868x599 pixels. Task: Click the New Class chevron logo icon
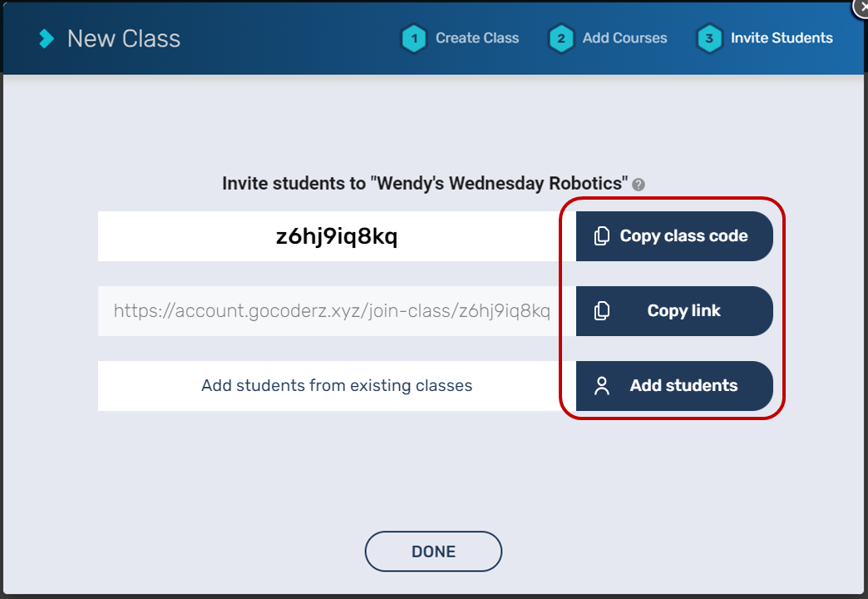point(47,38)
